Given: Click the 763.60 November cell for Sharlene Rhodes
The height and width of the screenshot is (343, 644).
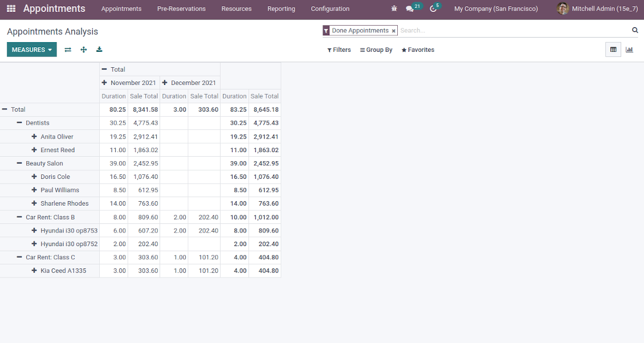Looking at the screenshot, I should point(144,203).
